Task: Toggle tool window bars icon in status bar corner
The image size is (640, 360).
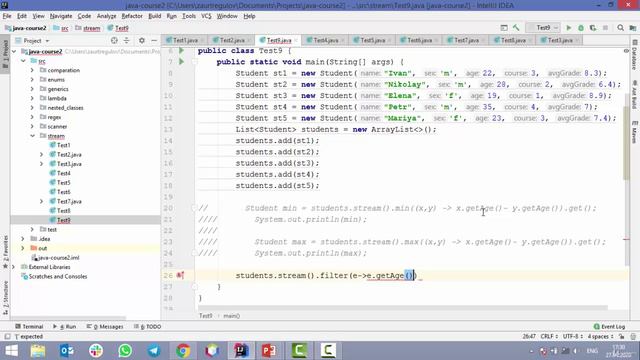Action: [7, 337]
